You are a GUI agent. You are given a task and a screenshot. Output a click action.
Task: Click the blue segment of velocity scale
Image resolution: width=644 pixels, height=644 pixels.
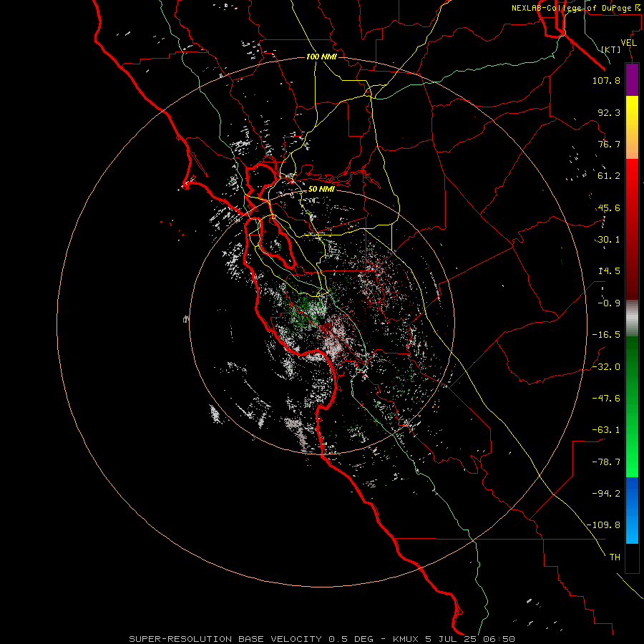click(632, 510)
